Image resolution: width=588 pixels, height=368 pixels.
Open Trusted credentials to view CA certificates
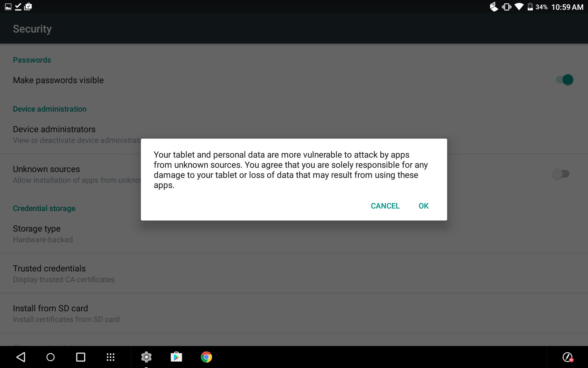pos(49,268)
